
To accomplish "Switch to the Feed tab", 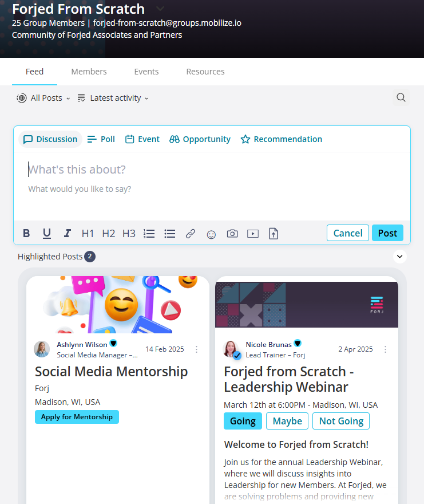I will point(35,72).
